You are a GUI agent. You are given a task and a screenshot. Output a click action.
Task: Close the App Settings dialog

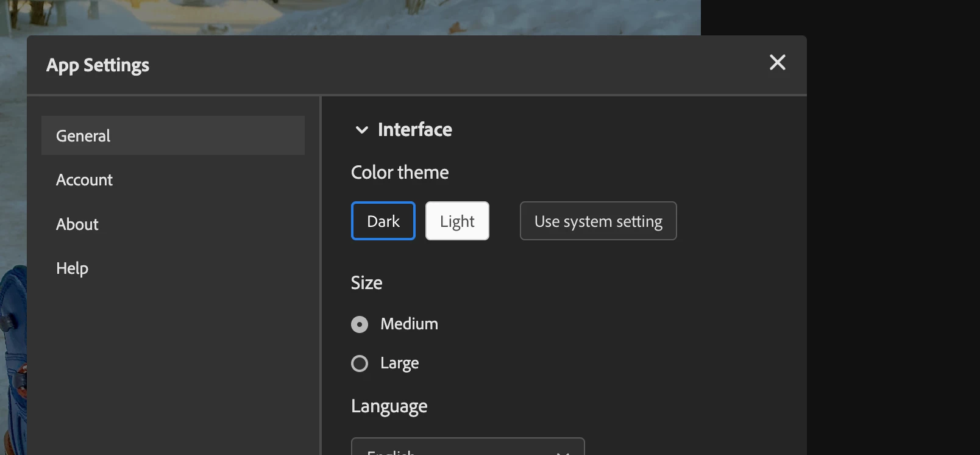[x=777, y=62]
